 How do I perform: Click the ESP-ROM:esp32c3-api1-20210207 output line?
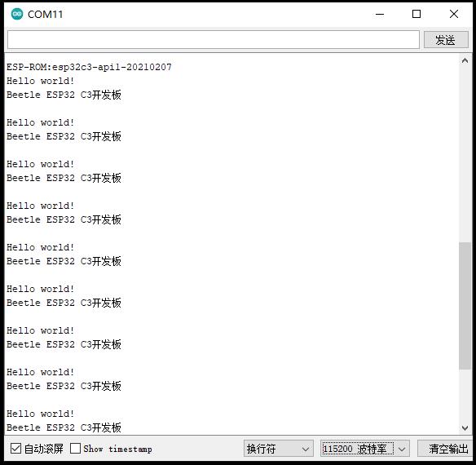(90, 67)
